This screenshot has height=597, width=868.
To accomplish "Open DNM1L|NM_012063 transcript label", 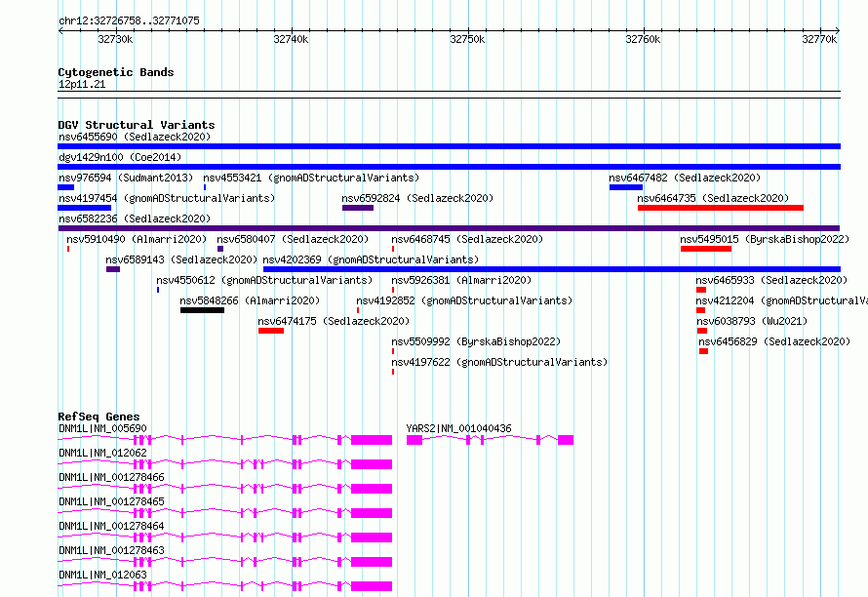I will pos(102,575).
